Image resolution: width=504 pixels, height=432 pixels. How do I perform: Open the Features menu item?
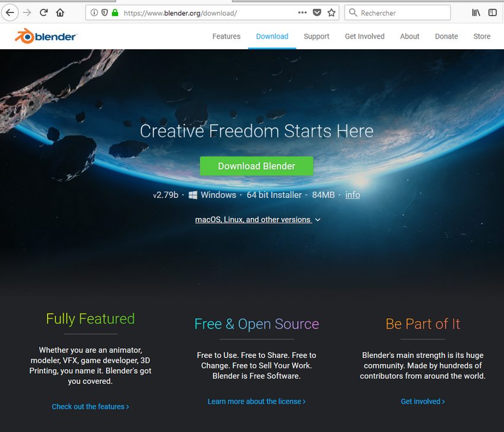[x=227, y=36]
